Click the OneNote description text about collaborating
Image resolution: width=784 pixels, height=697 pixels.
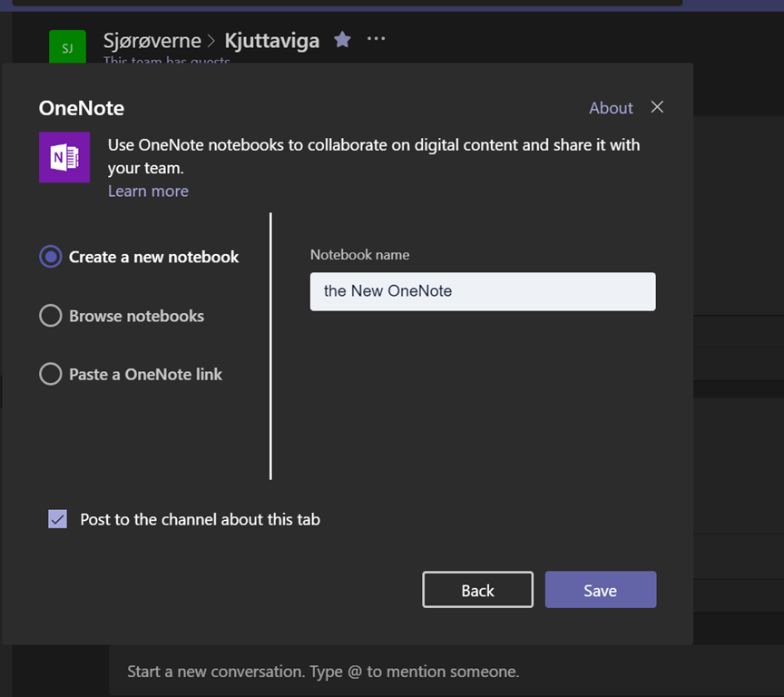coord(374,156)
